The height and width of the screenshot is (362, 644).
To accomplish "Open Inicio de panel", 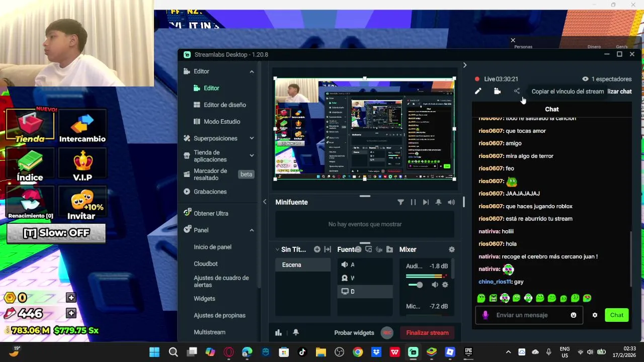I will pyautogui.click(x=212, y=247).
